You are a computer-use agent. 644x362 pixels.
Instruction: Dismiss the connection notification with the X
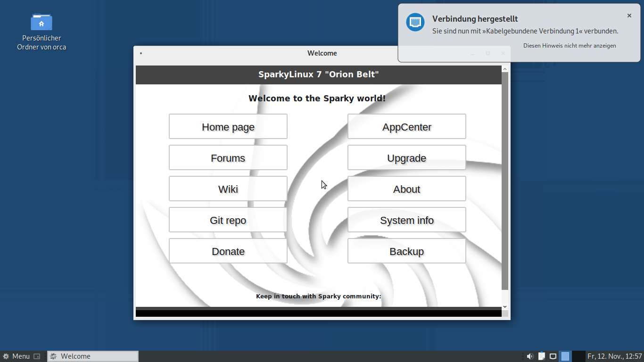point(629,16)
